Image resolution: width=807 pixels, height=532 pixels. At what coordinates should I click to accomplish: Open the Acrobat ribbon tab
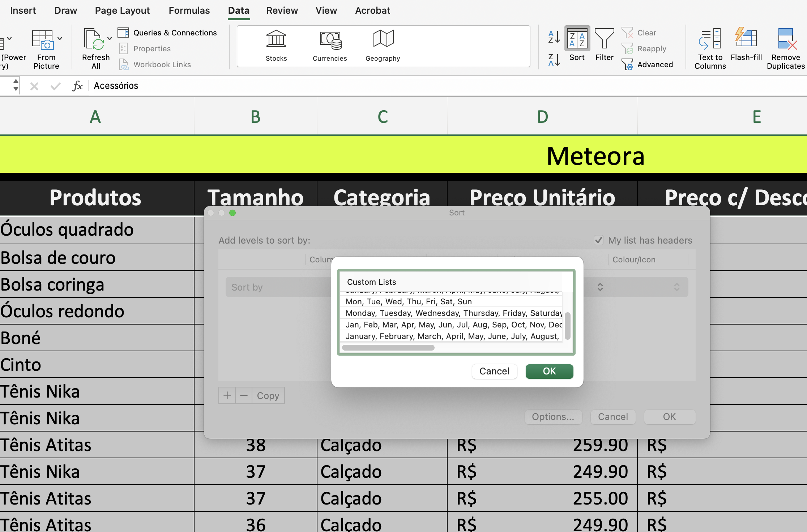[x=372, y=10]
